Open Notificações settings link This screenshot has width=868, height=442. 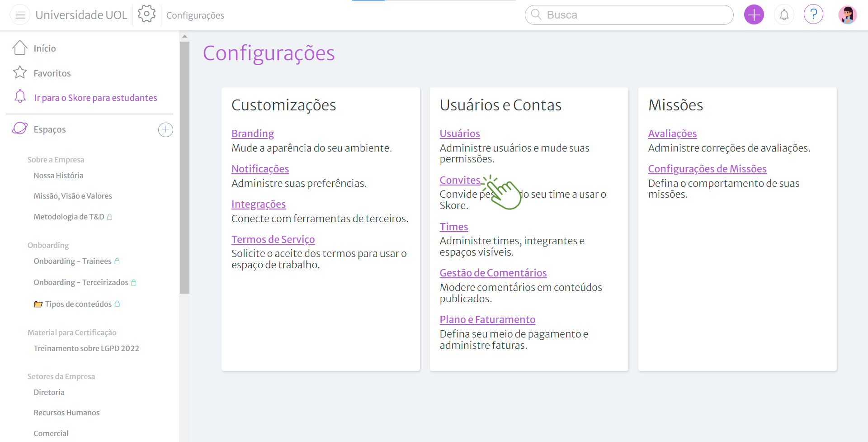pyautogui.click(x=260, y=169)
